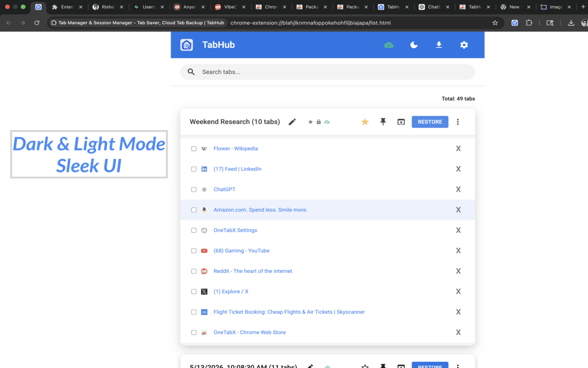Viewport: 588px width, 368px height.
Task: Check the Amazon.com row checkbox
Action: [194, 210]
